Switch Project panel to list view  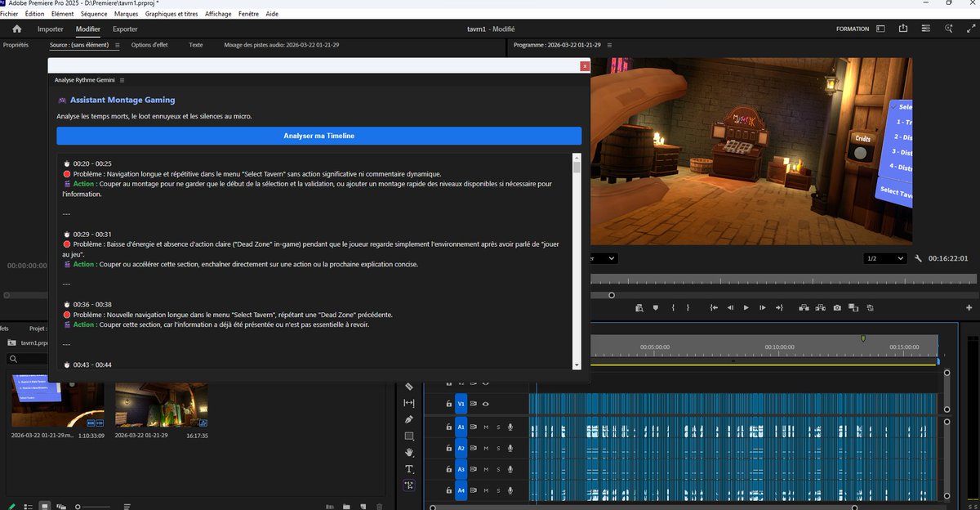tap(27, 507)
